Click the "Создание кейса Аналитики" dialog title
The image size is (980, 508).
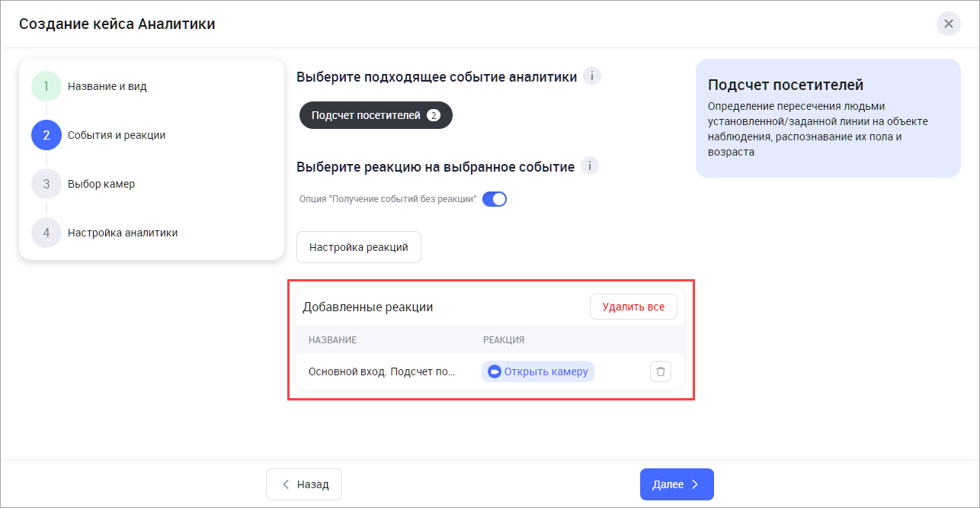click(117, 24)
